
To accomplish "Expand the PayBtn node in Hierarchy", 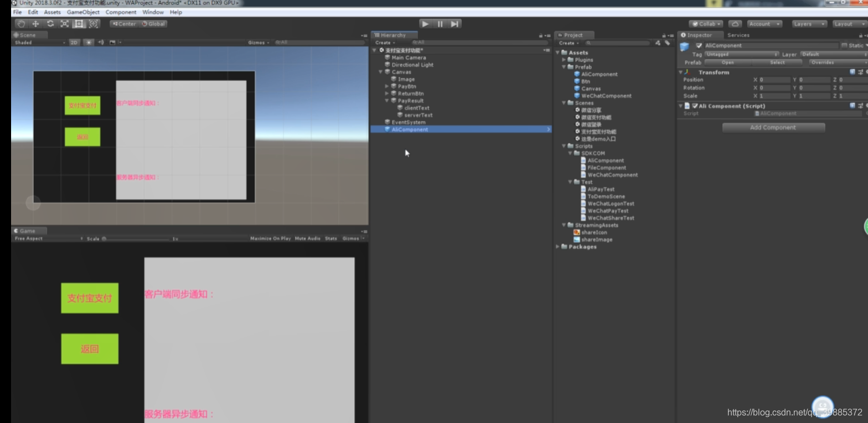I will [x=387, y=86].
